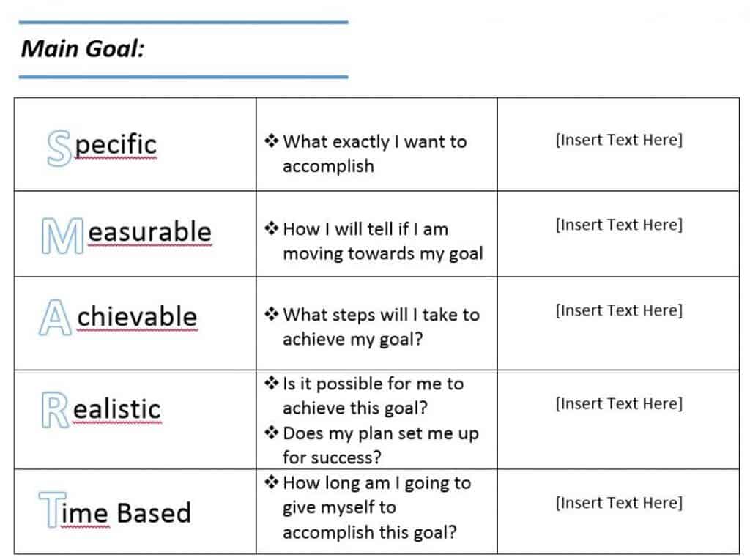The image size is (750, 560).
Task: Click the diamond bullet before 'How I will tell'
Action: coord(271,228)
